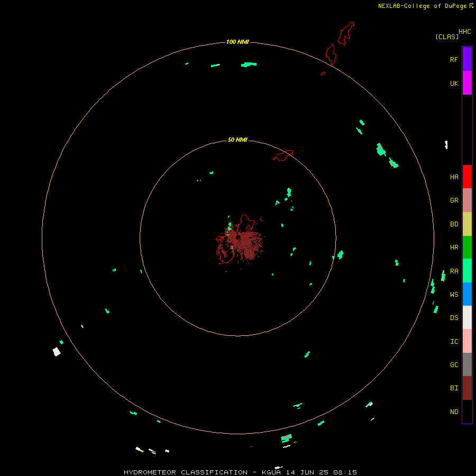The image size is (476, 476).
Task: Click the DS legend label
Action: (454, 318)
